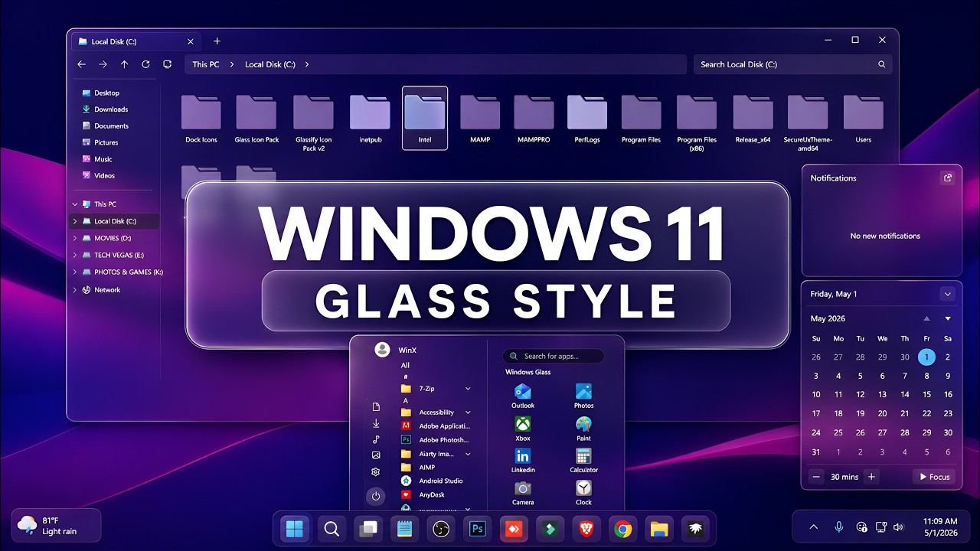Viewport: 980px width, 551px height.
Task: Open the Clock app tile
Action: pos(583,492)
